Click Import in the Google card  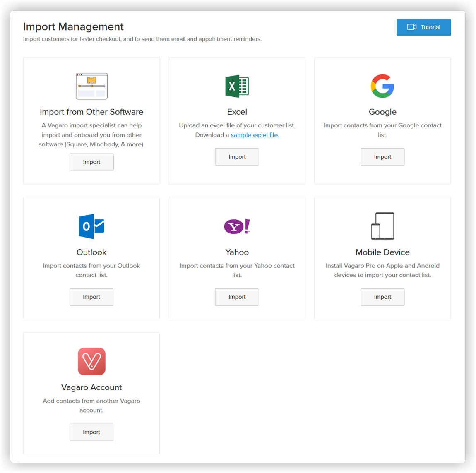point(382,157)
